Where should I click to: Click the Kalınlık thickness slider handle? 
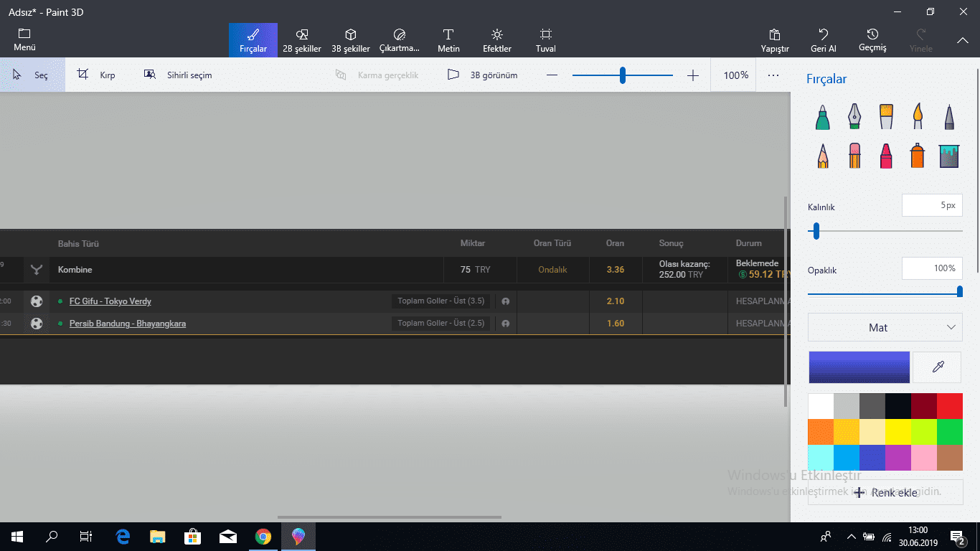[x=816, y=231]
